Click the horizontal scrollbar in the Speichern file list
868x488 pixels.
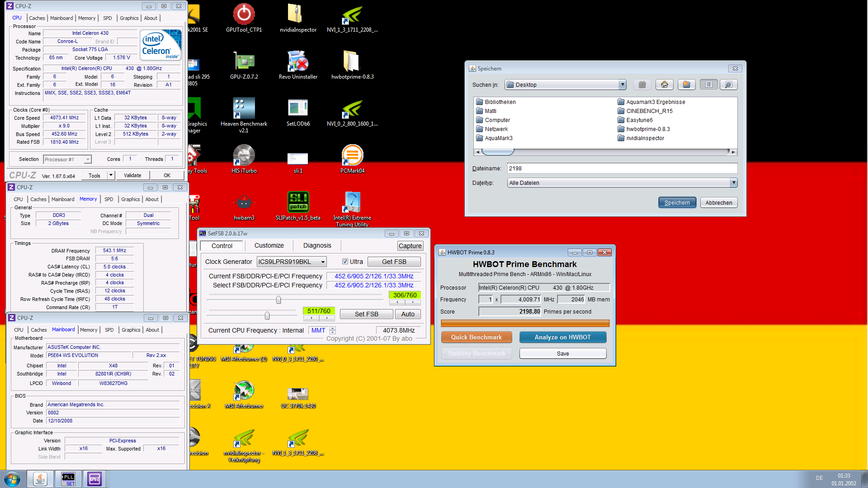pos(606,152)
